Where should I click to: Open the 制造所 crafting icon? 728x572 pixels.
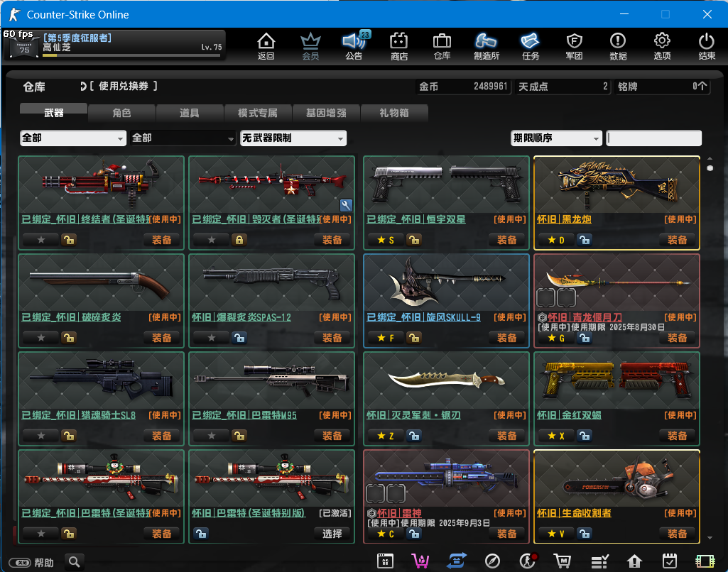[486, 46]
